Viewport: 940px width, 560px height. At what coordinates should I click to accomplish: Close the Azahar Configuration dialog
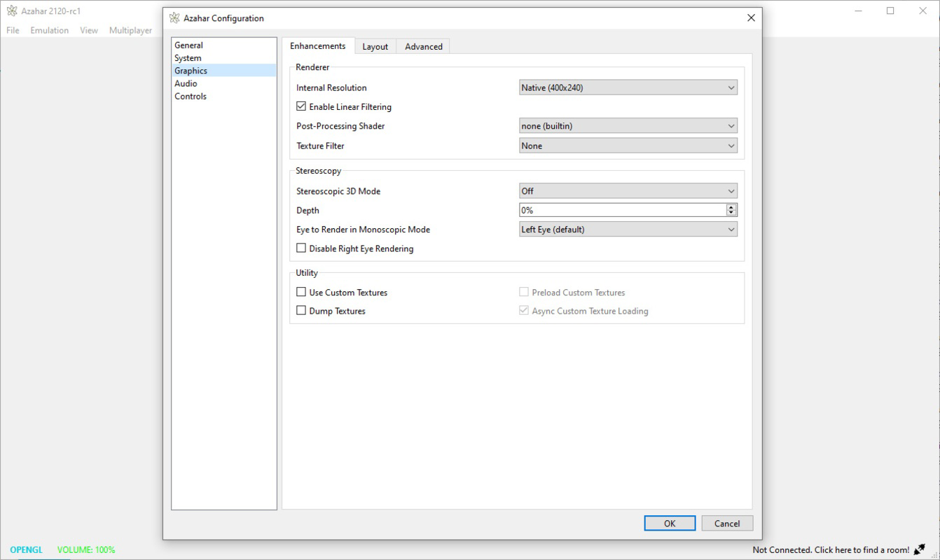tap(751, 18)
